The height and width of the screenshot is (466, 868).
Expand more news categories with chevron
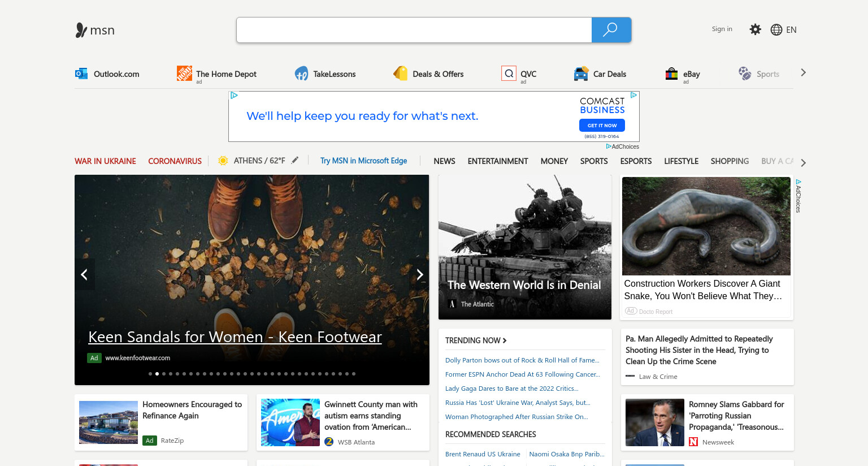(804, 162)
